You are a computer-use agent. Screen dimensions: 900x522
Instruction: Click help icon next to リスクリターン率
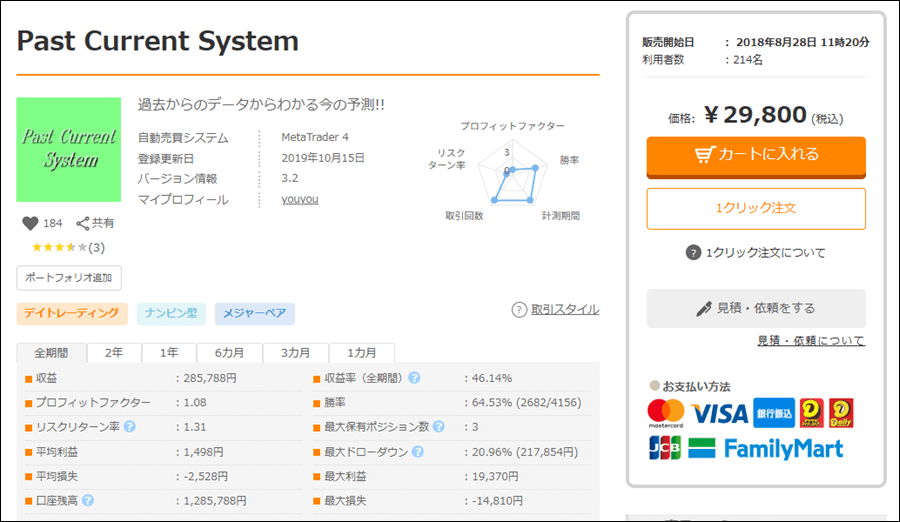pos(129,427)
